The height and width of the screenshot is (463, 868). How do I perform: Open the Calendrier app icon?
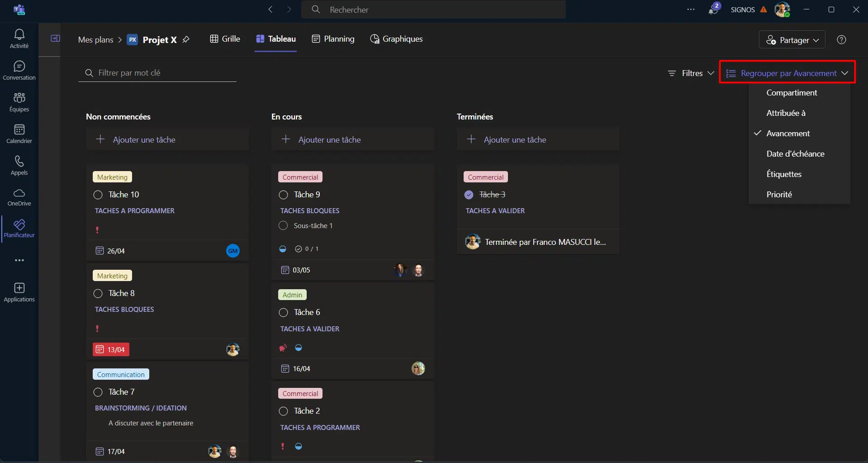click(19, 134)
